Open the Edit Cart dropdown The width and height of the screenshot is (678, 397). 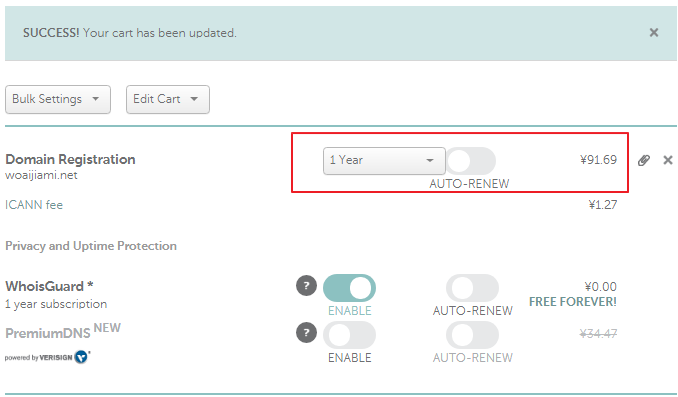point(168,99)
